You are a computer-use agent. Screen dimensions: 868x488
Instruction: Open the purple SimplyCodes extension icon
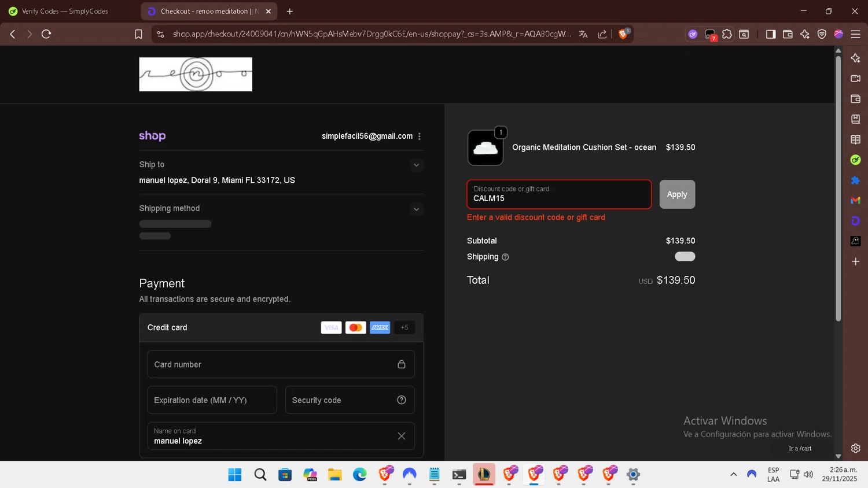(693, 34)
